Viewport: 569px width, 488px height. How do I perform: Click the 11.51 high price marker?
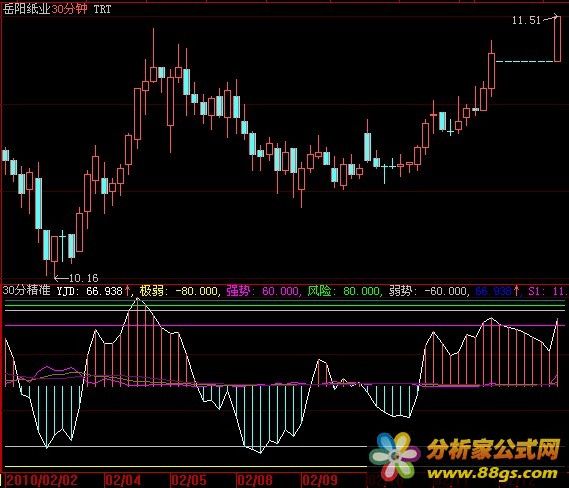(526, 20)
